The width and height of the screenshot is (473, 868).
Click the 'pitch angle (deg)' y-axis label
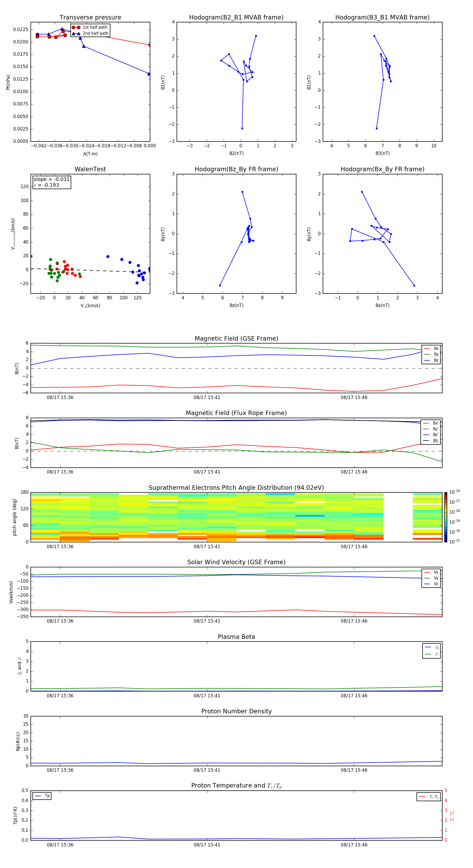(14, 517)
